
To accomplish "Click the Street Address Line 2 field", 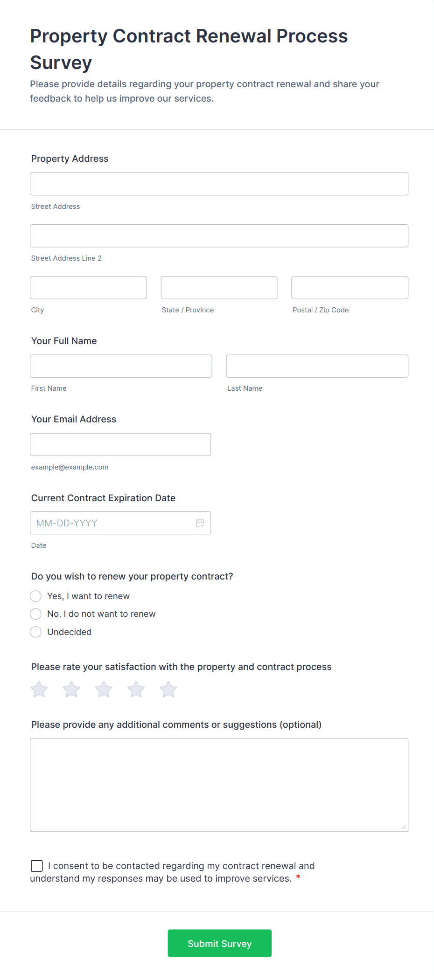I will tap(219, 236).
